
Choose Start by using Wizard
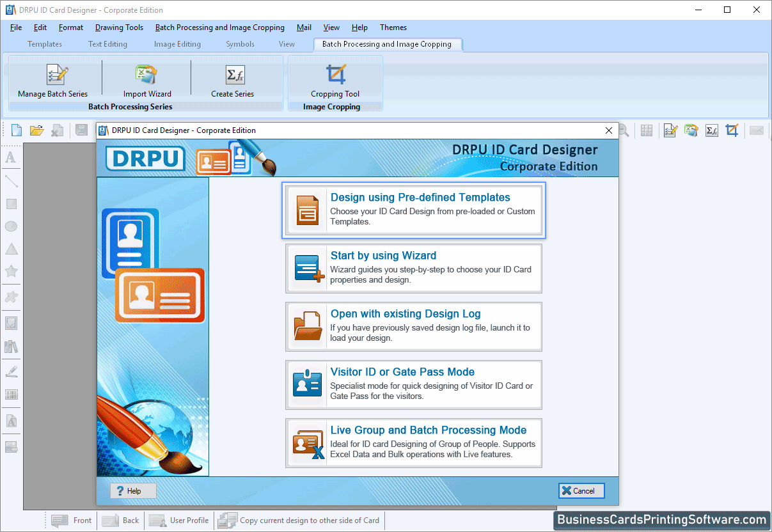[414, 269]
